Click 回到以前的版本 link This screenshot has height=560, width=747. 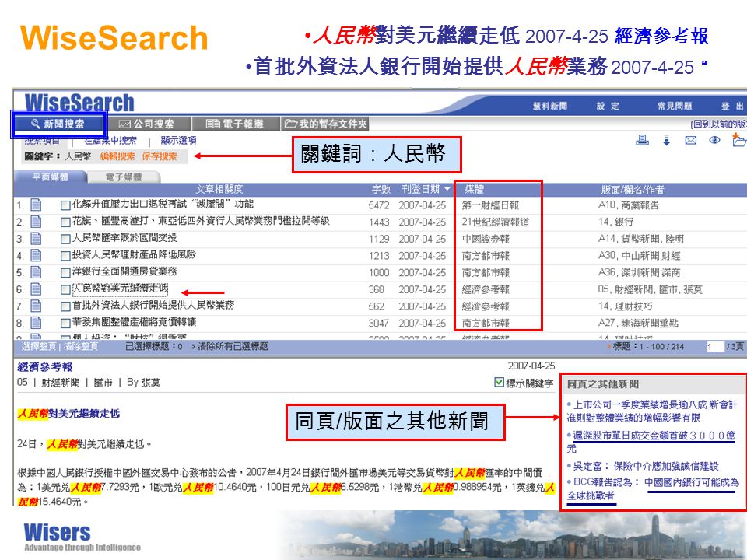[x=718, y=124]
